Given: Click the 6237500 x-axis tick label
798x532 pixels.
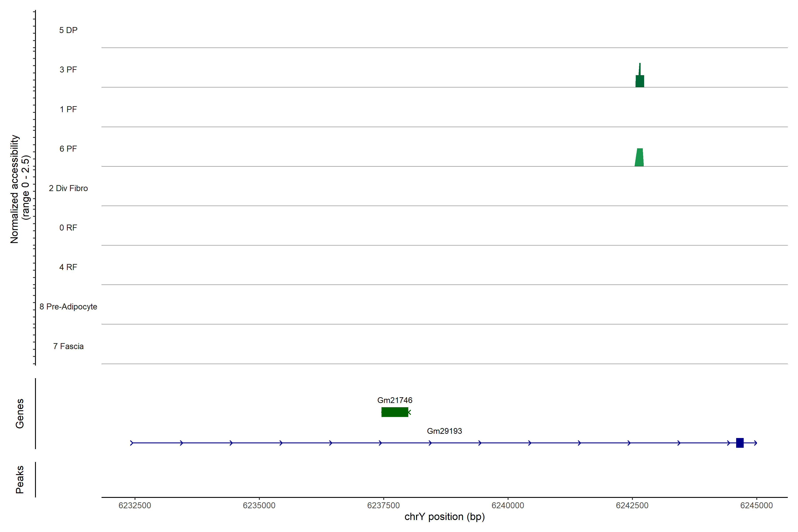Looking at the screenshot, I should tap(383, 506).
